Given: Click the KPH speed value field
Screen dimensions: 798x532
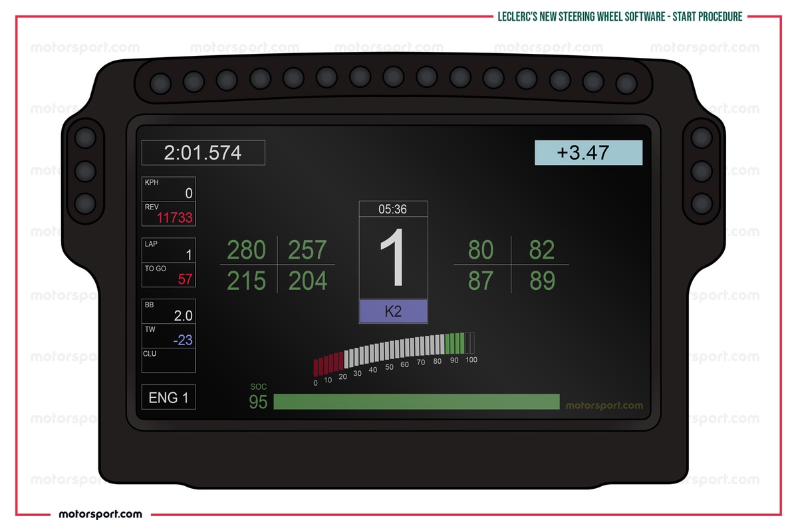Looking at the screenshot, I should pyautogui.click(x=169, y=189).
